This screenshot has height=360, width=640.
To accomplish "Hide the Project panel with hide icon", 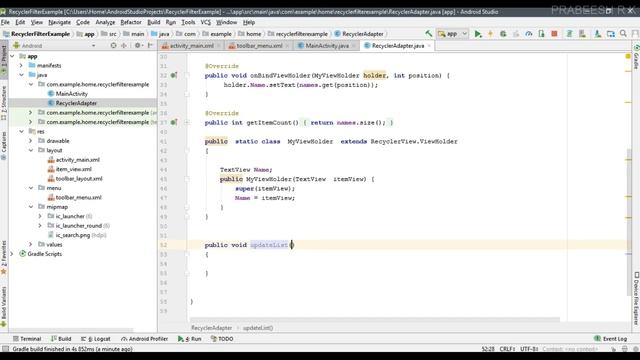I will pos(150,46).
